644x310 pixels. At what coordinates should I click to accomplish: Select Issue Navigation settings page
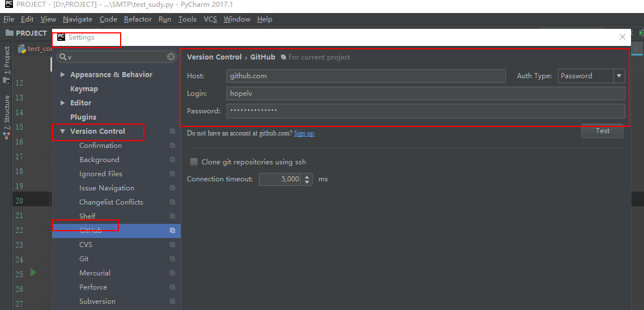(106, 188)
